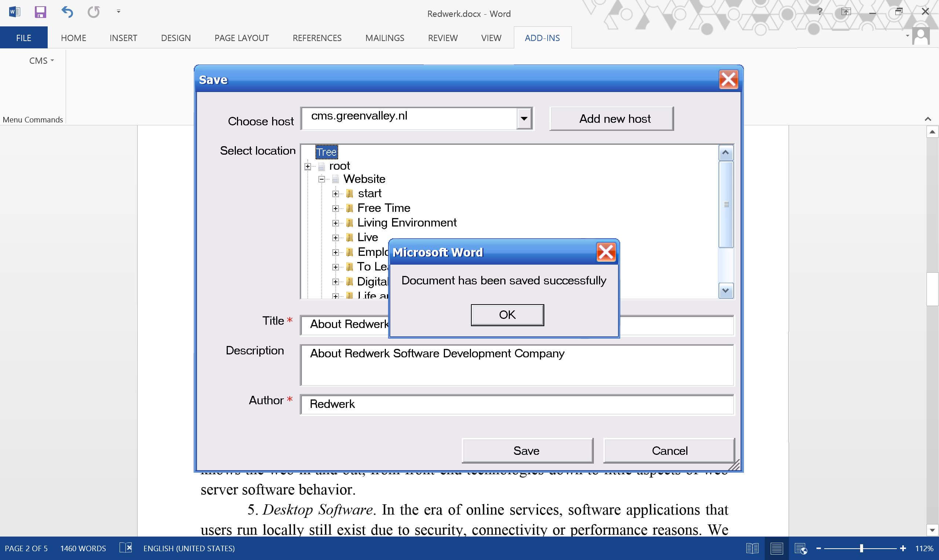
Task: Select the Free Time folder icon
Action: 350,208
